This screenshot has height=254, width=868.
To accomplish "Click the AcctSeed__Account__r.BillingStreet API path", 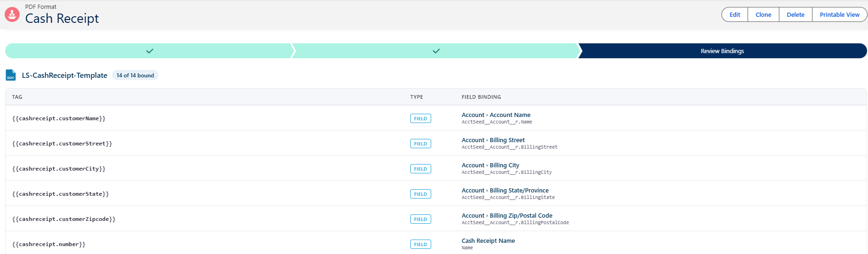I will [x=510, y=147].
